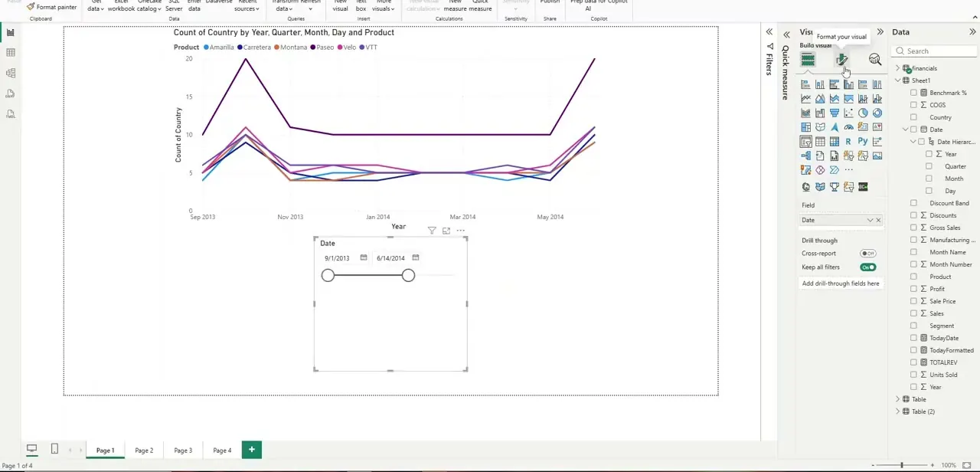Check the Discount Band checkbox
Viewport: 980px width, 472px height.
[x=913, y=203]
